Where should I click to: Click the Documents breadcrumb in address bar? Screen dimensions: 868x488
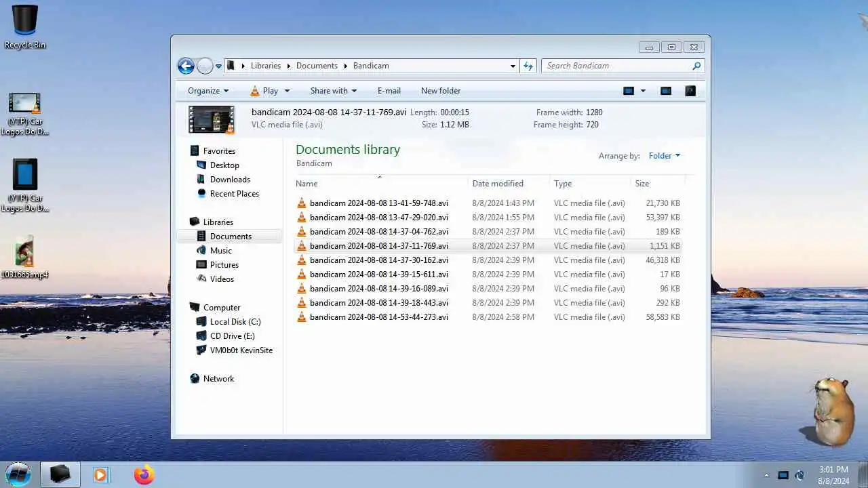click(317, 66)
